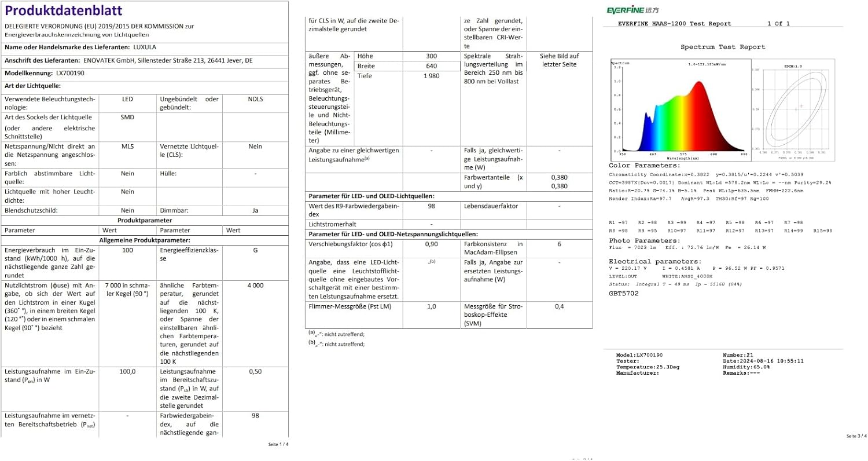Click the 'Ja' value beside Dimmbar
This screenshot has height=461, width=868.
[x=255, y=211]
